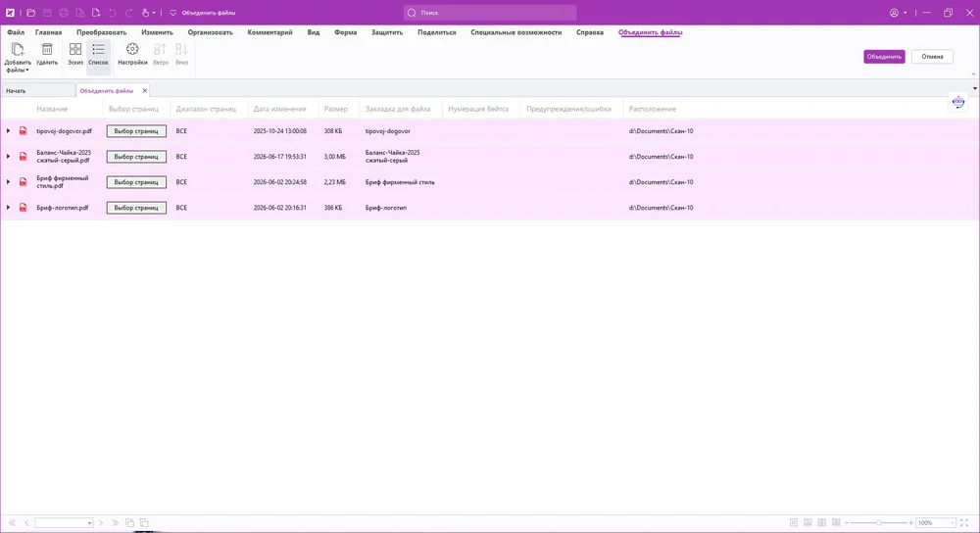Image resolution: width=980 pixels, height=533 pixels.
Task: Click the zoom in plus button
Action: pos(911,522)
